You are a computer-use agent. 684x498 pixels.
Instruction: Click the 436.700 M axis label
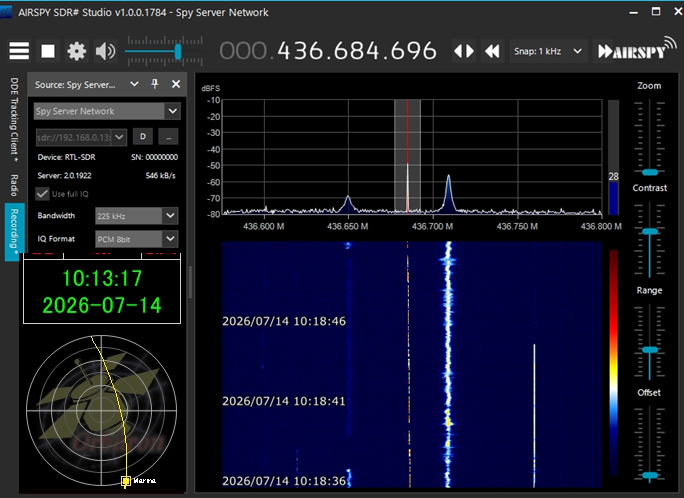point(433,226)
